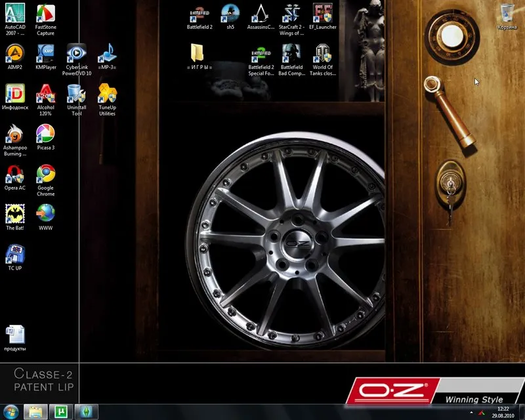Open the Google Chrome shortcut
The image size is (525, 420).
coord(46,180)
